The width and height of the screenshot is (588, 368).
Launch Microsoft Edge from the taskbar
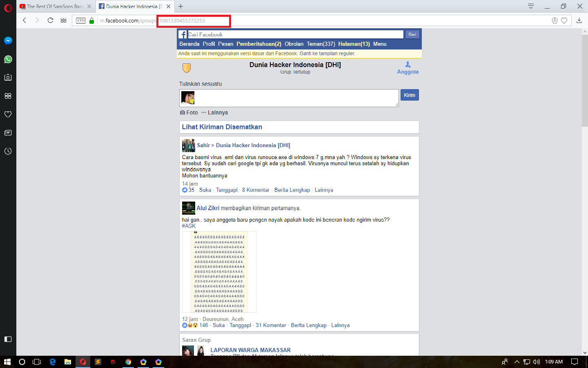tap(52, 362)
